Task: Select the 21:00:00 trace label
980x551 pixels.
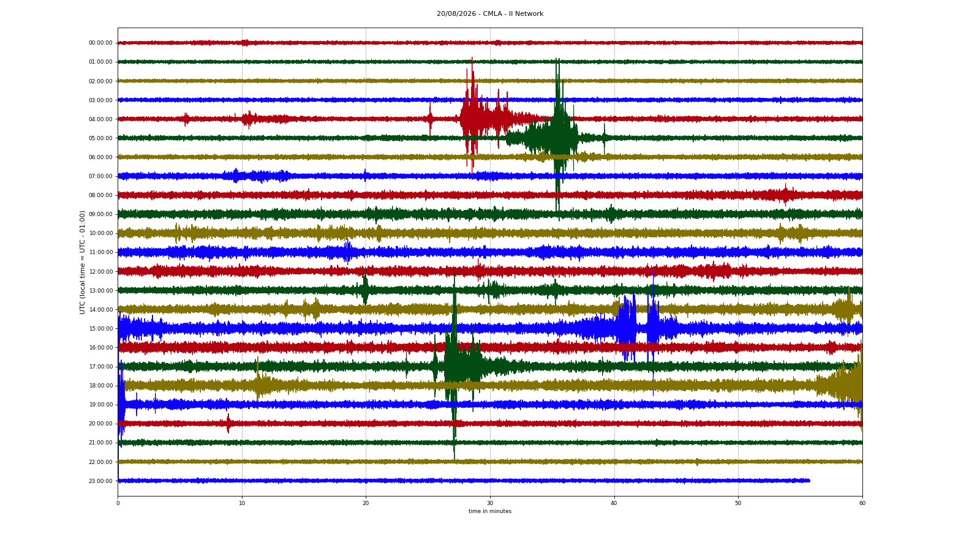Action: click(100, 442)
